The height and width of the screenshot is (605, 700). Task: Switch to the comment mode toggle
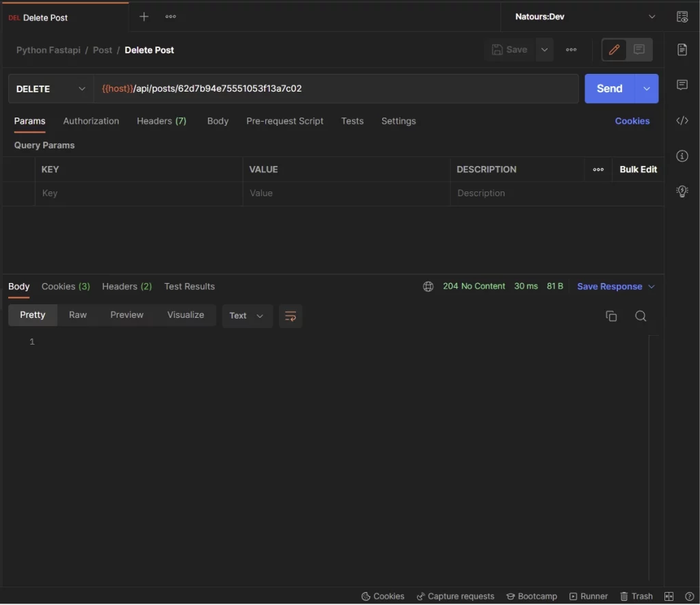coord(640,49)
